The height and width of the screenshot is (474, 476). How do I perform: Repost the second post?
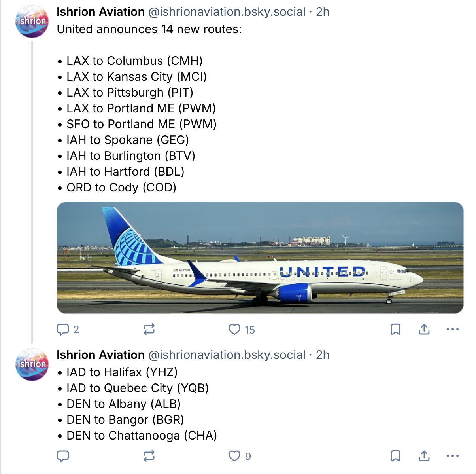149,456
